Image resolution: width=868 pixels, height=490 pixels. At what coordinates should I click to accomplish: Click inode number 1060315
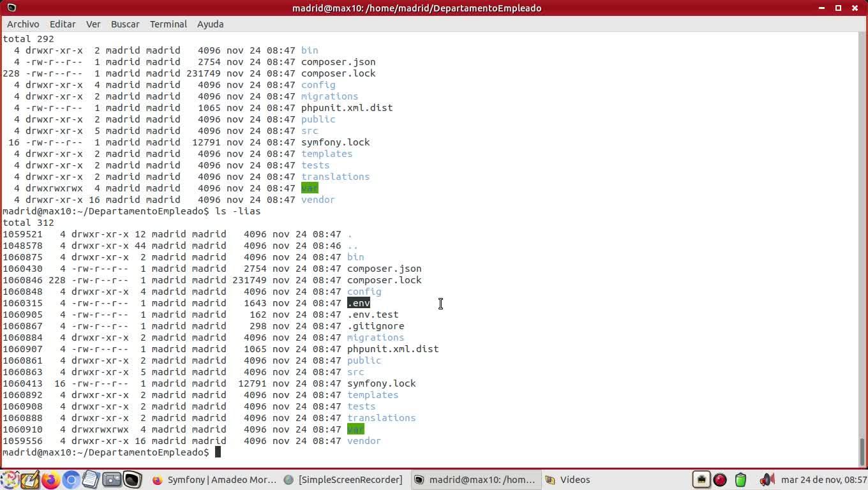tap(22, 303)
